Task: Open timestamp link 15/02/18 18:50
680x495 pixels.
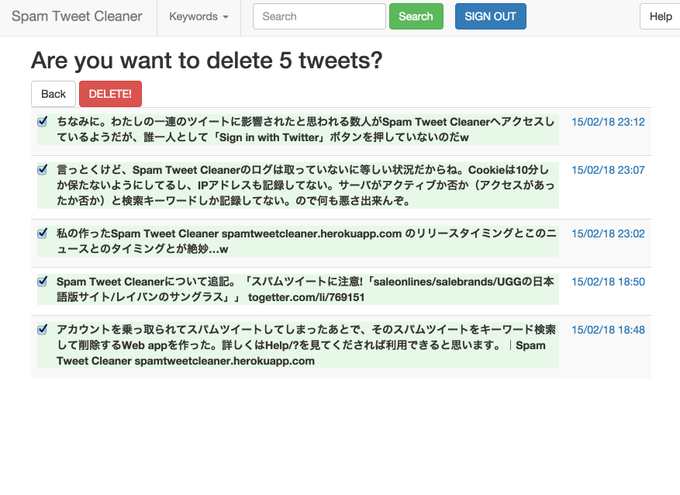Action: pyautogui.click(x=608, y=282)
